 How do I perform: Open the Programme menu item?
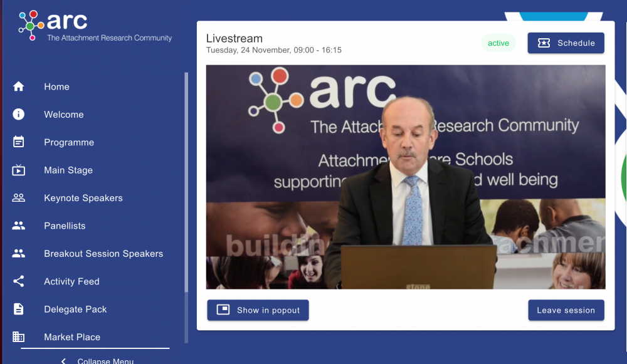(x=69, y=142)
